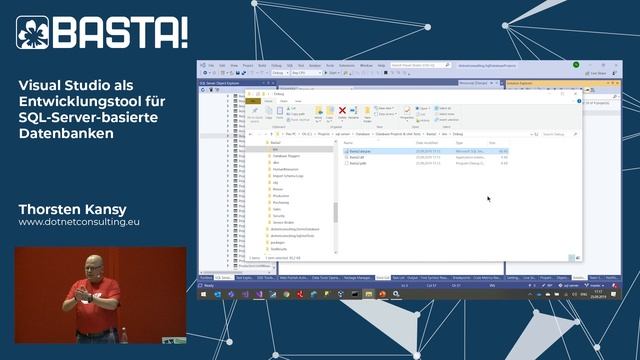This screenshot has width=640, height=360.
Task: Click Explorer address bar Up arrow
Action: click(271, 134)
